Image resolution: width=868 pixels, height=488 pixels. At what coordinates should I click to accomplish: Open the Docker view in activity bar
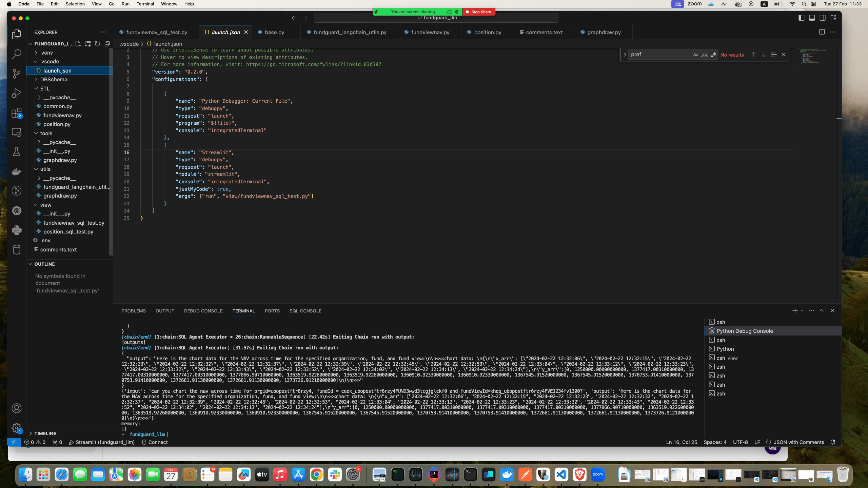pos(17,171)
